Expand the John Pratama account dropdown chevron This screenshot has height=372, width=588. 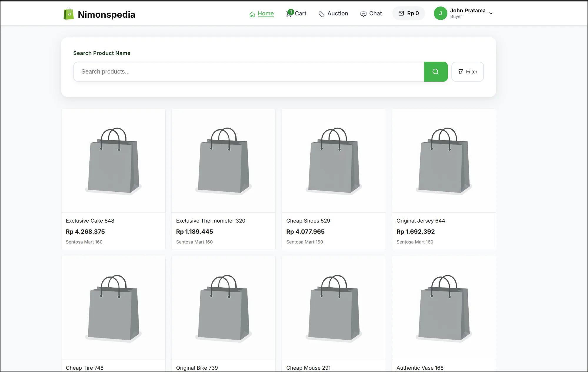491,14
